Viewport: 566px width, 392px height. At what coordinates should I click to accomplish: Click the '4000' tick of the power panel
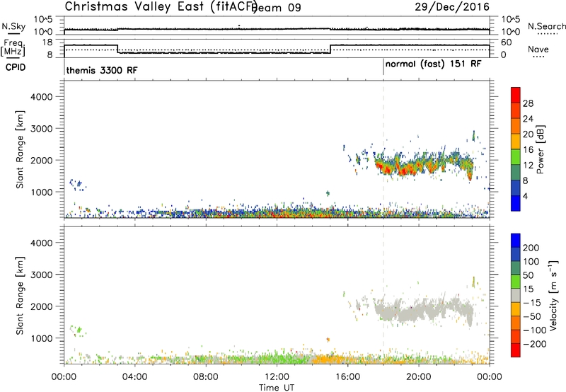41,97
